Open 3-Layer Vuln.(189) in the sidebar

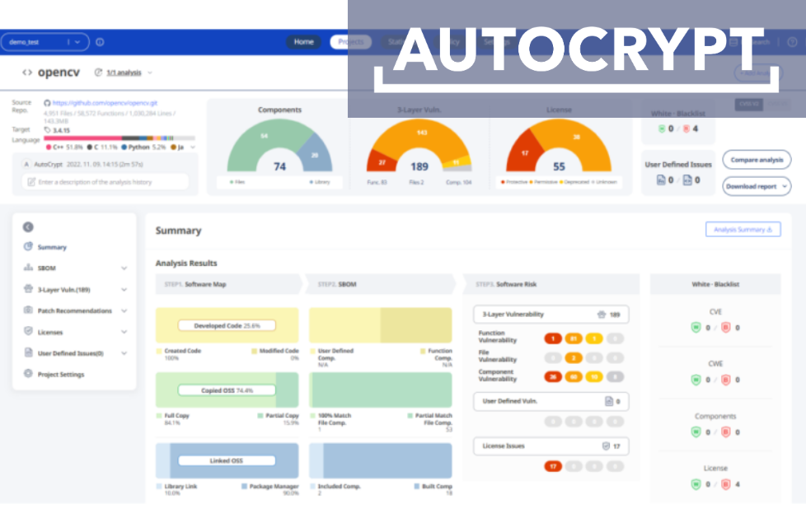63,290
